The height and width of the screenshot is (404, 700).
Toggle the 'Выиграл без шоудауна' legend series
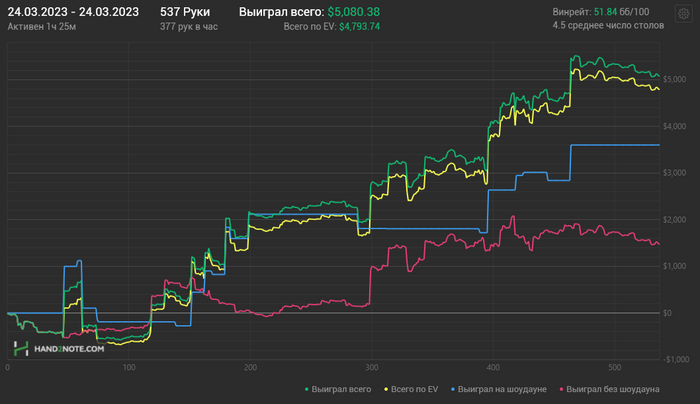click(609, 389)
